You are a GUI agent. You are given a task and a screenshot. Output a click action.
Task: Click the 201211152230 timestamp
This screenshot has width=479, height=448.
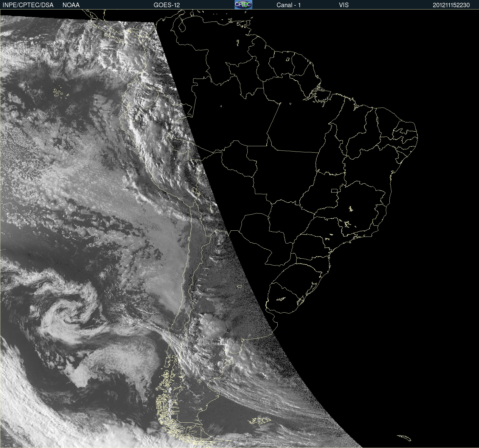[451, 5]
